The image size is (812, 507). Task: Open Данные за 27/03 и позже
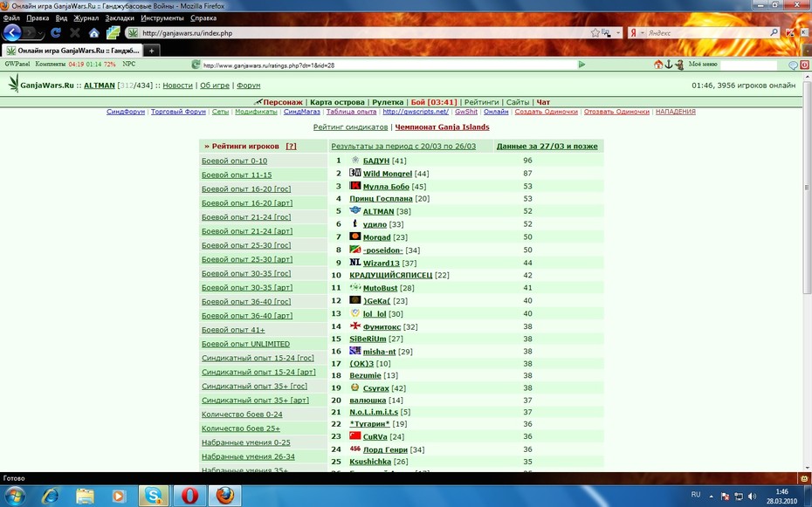click(x=547, y=146)
